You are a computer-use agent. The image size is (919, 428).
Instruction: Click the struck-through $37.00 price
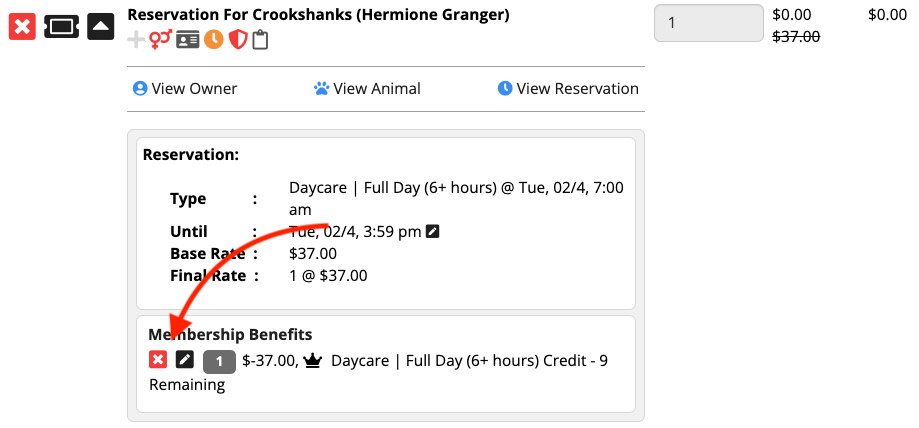pos(797,36)
